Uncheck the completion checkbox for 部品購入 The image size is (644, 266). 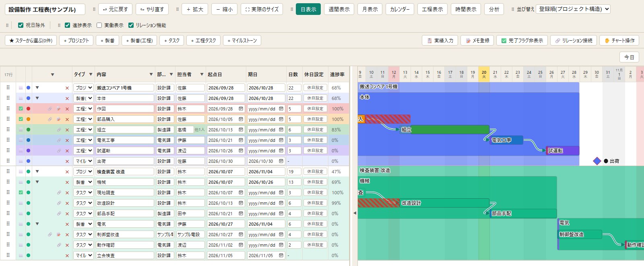pyautogui.click(x=21, y=119)
